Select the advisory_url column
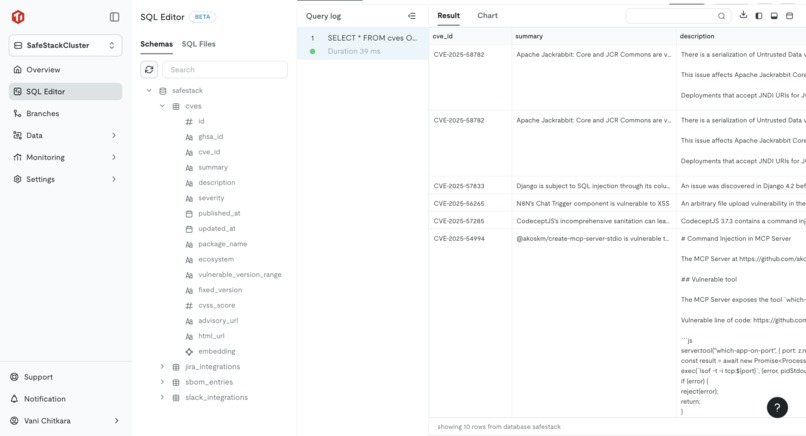This screenshot has height=436, width=806. [218, 321]
